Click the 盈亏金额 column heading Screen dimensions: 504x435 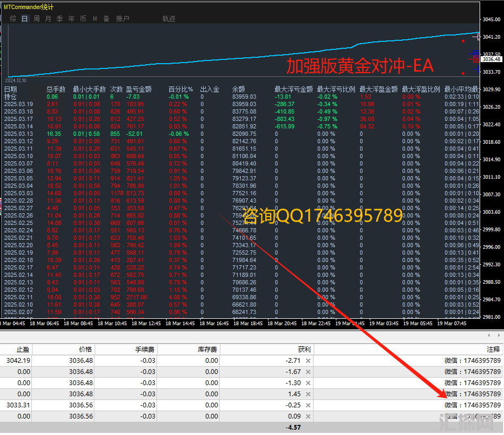click(138, 89)
